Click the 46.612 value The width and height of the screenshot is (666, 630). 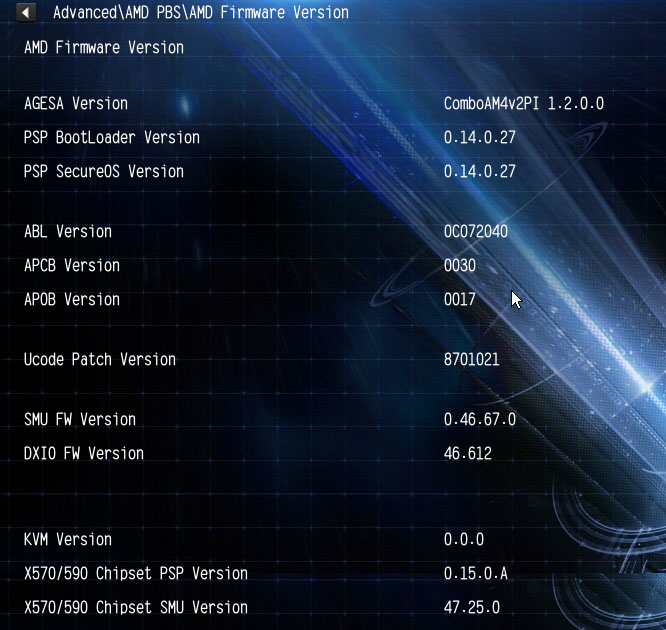[x=468, y=454]
